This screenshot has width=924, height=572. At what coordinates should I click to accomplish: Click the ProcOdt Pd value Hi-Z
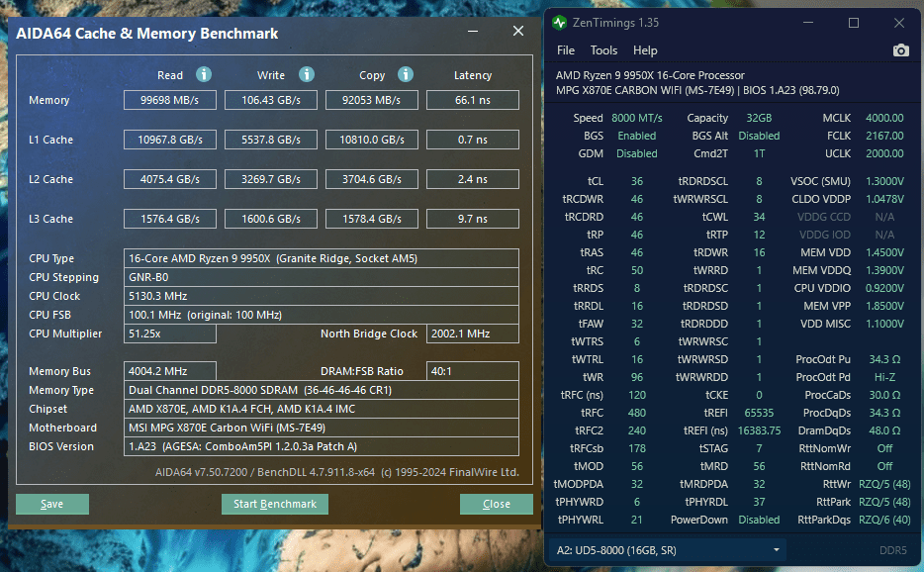884,377
